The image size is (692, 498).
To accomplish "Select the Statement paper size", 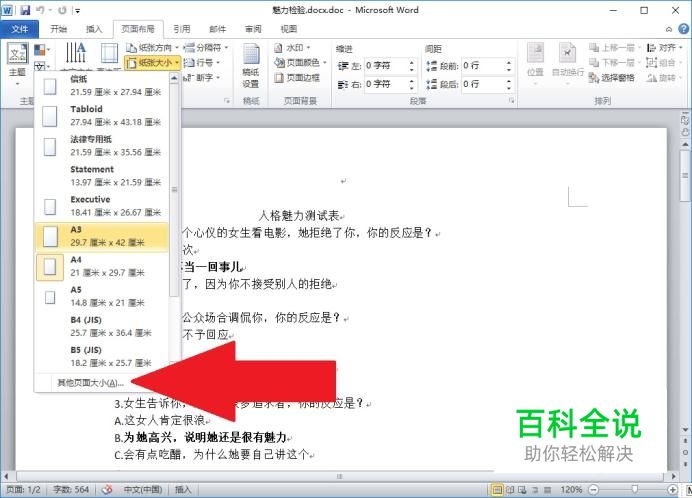I will (x=102, y=176).
